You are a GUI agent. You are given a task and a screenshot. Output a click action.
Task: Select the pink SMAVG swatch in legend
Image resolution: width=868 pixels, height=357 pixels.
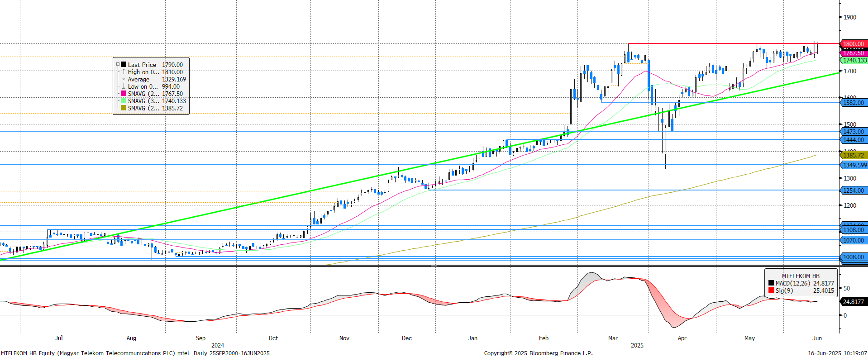(x=124, y=94)
